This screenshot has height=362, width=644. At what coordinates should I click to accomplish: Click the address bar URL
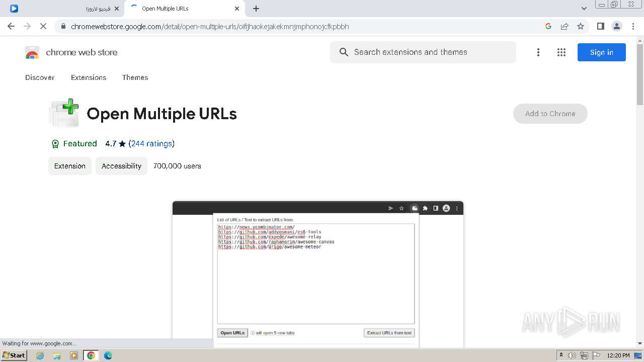coord(210,27)
